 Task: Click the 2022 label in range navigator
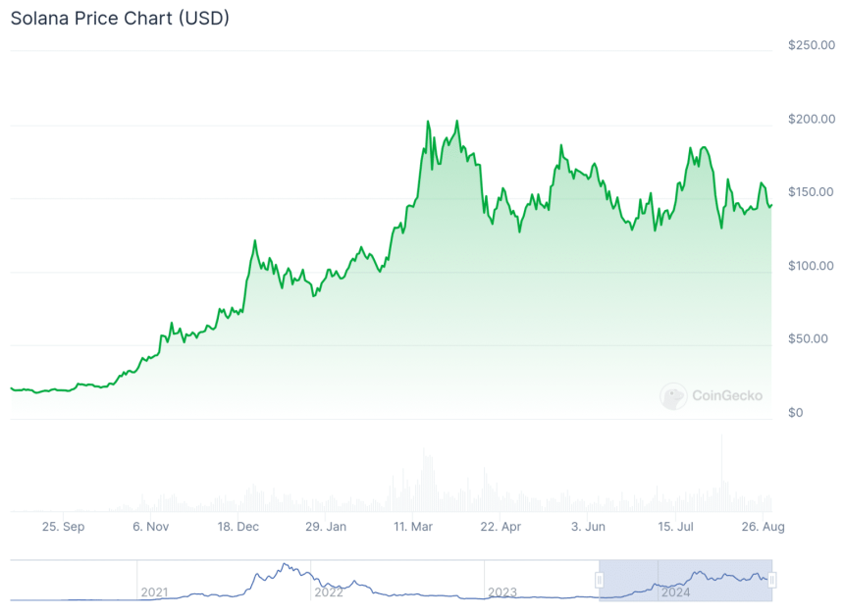[x=329, y=592]
